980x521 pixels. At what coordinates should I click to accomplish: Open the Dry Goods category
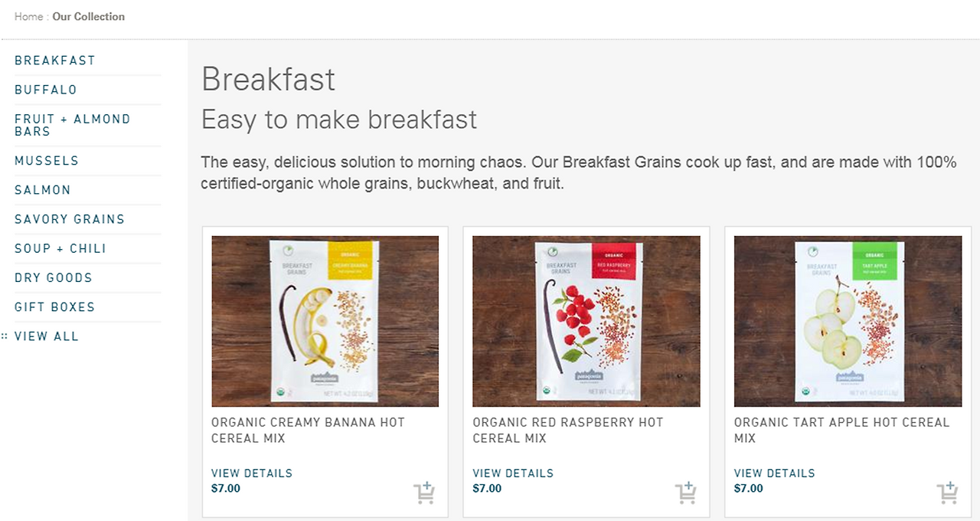click(54, 277)
